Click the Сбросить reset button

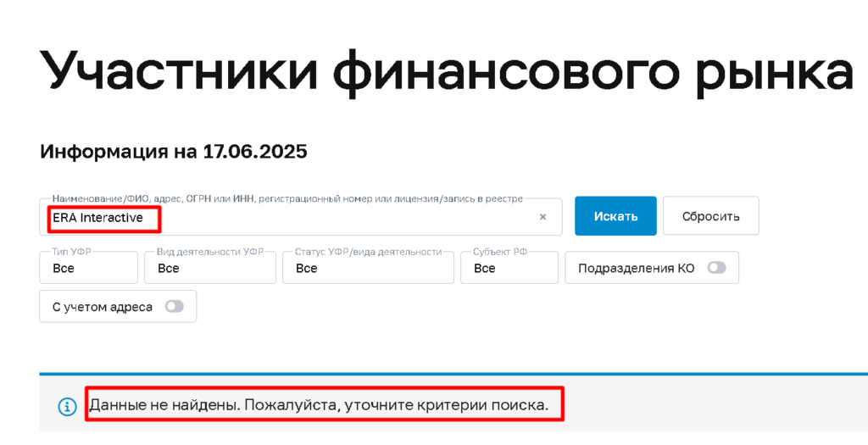[711, 216]
